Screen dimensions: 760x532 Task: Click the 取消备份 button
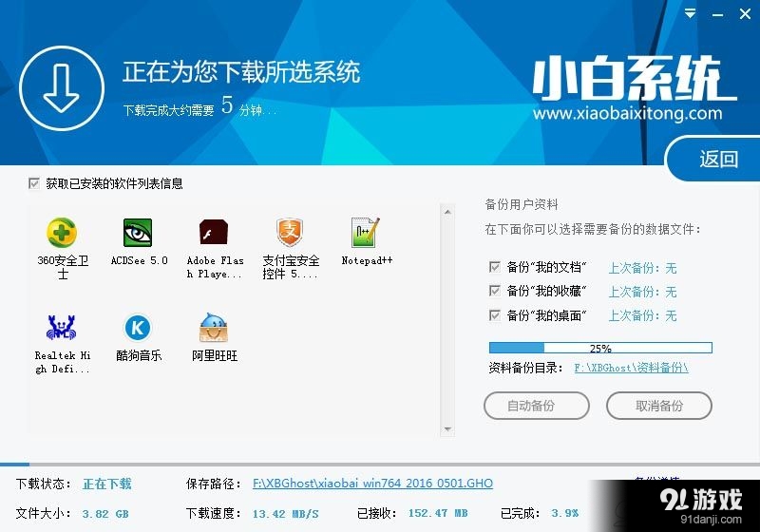point(658,406)
